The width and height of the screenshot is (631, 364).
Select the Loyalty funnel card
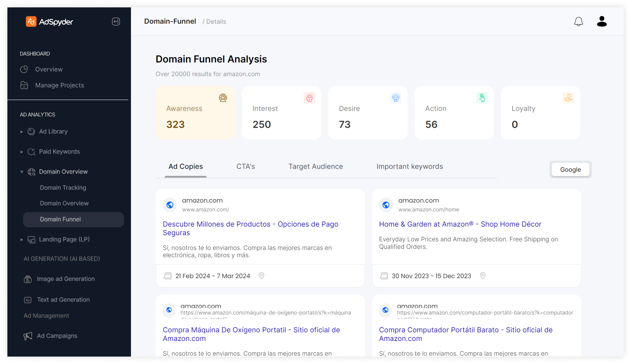(540, 113)
